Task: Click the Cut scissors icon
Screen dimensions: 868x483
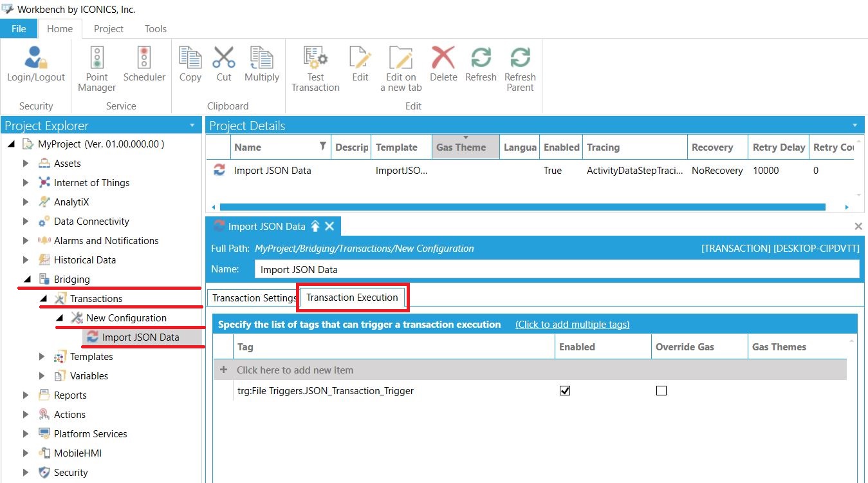Action: click(224, 57)
